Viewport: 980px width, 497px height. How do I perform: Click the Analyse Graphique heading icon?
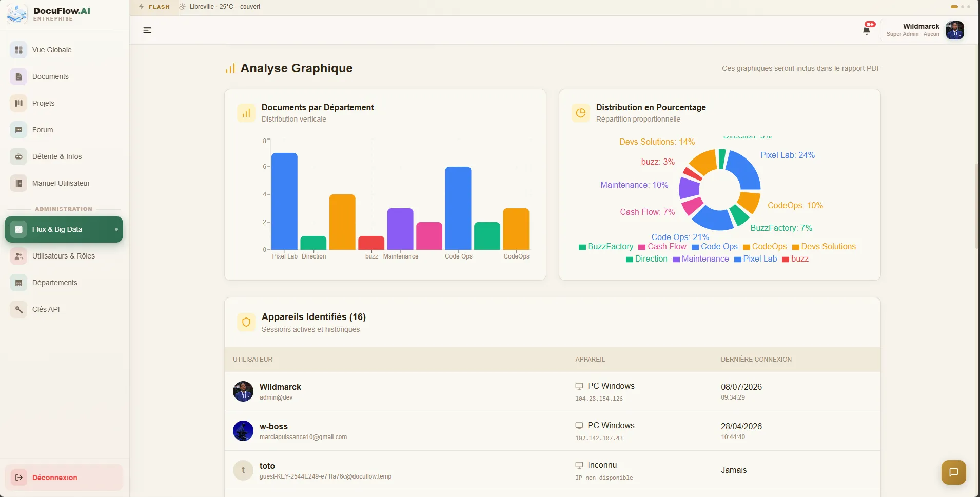click(x=230, y=68)
